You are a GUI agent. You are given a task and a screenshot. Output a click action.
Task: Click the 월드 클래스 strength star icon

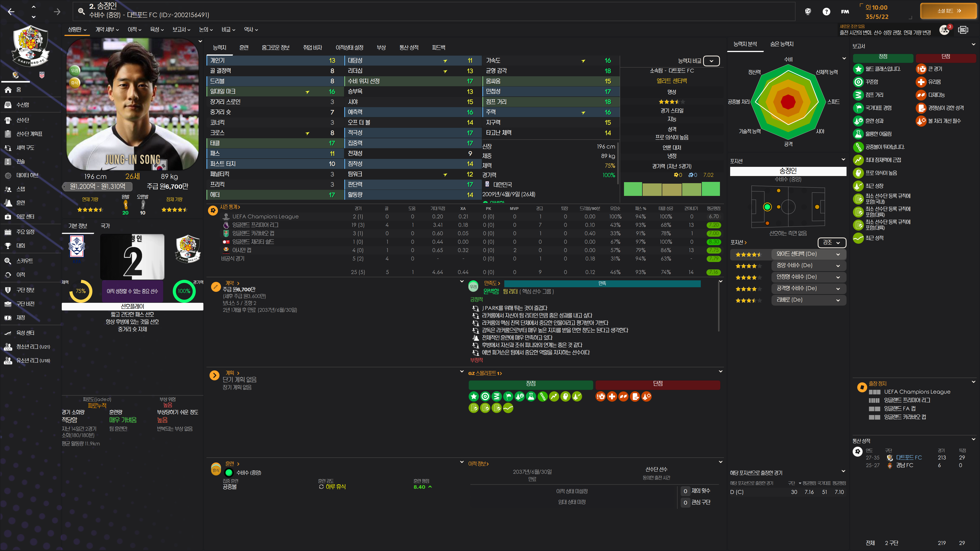point(858,69)
